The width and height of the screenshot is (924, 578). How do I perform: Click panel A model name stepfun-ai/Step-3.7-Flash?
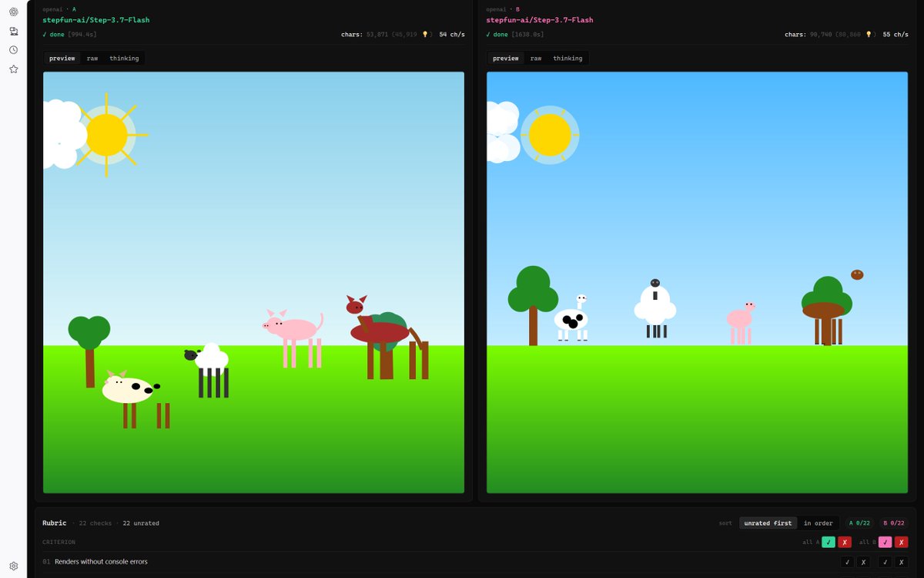[x=96, y=20]
